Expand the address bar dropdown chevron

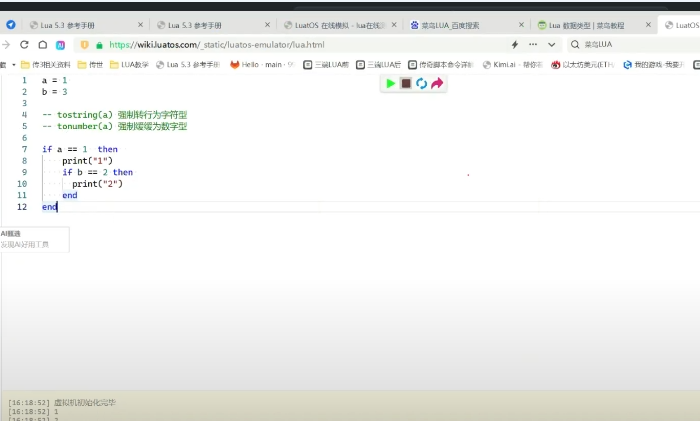(x=551, y=44)
